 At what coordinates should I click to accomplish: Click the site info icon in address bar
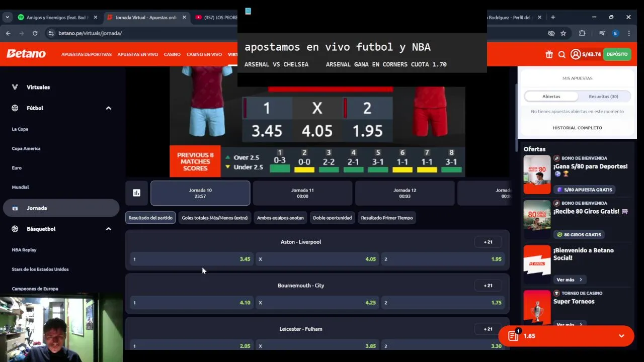coord(51,33)
